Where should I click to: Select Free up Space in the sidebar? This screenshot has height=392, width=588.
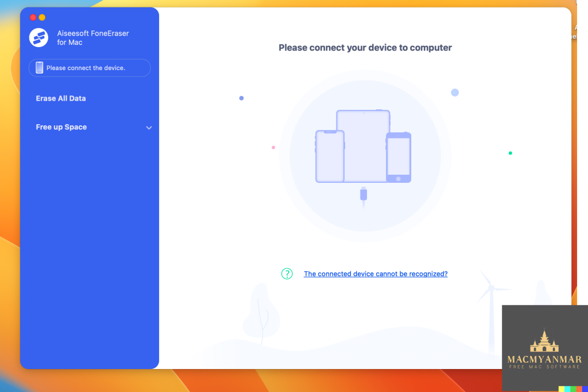[61, 127]
